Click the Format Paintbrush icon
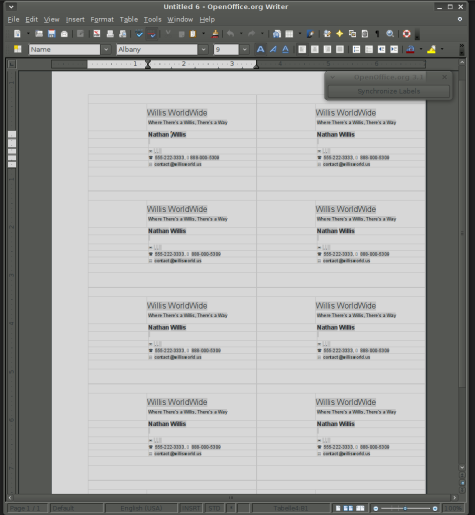This screenshot has height=515, width=475. [215, 34]
